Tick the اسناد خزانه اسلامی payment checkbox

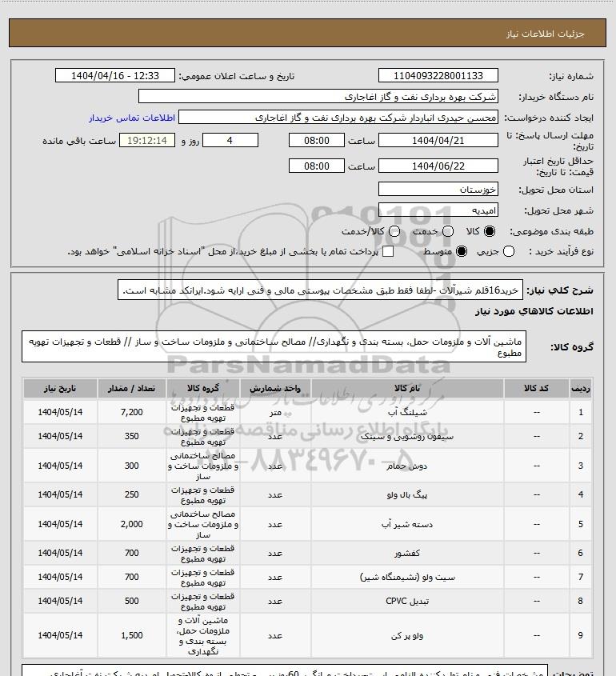click(388, 251)
